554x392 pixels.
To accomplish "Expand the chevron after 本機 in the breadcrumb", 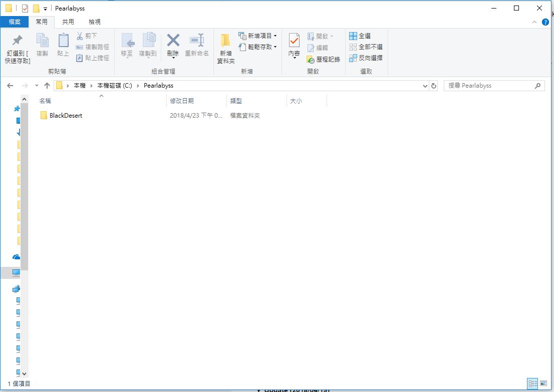I will pyautogui.click(x=91, y=86).
